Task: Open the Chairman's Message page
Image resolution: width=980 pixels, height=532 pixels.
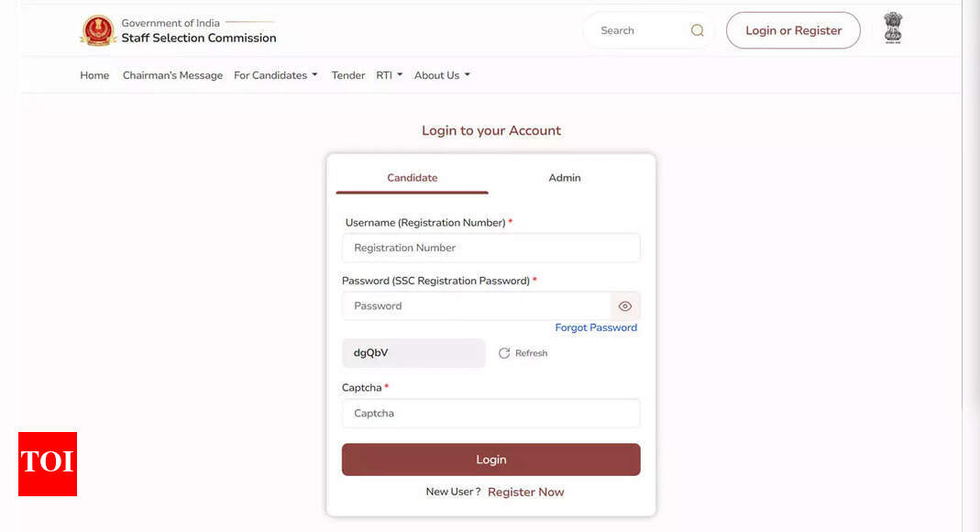Action: click(172, 75)
